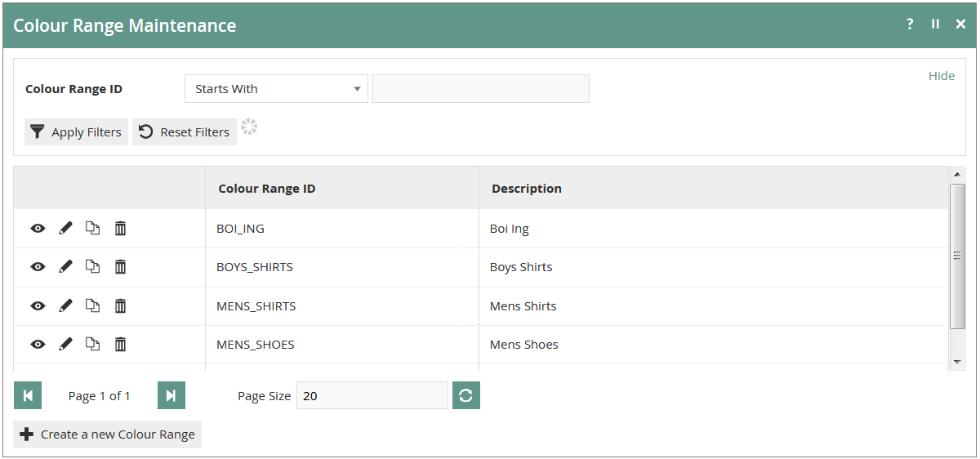Edit the BOI_ING row with pencil
The image size is (980, 459).
(x=66, y=229)
